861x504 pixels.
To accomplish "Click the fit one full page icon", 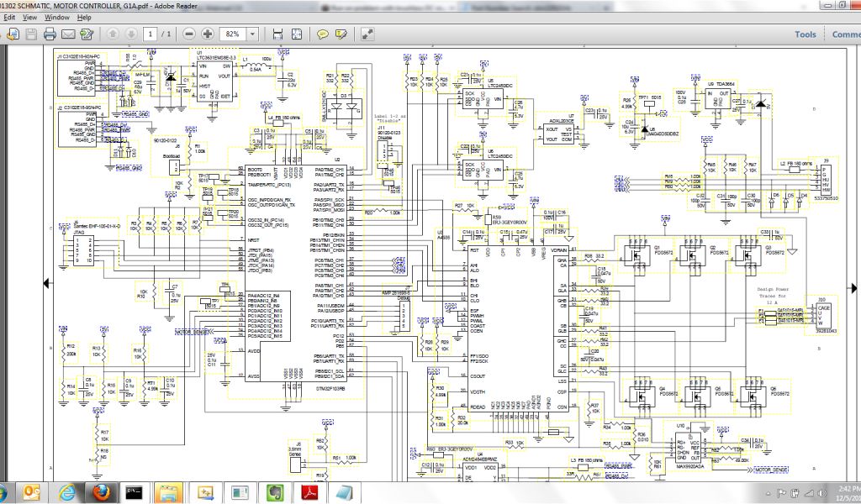I will [x=295, y=34].
